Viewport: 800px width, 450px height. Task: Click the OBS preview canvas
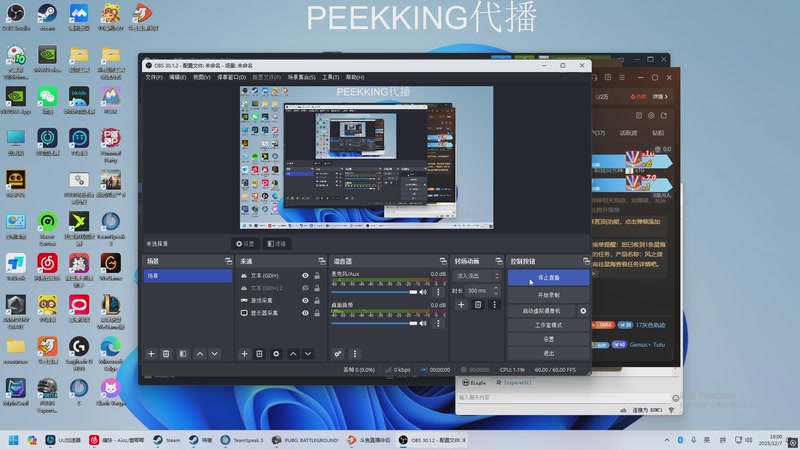[366, 157]
